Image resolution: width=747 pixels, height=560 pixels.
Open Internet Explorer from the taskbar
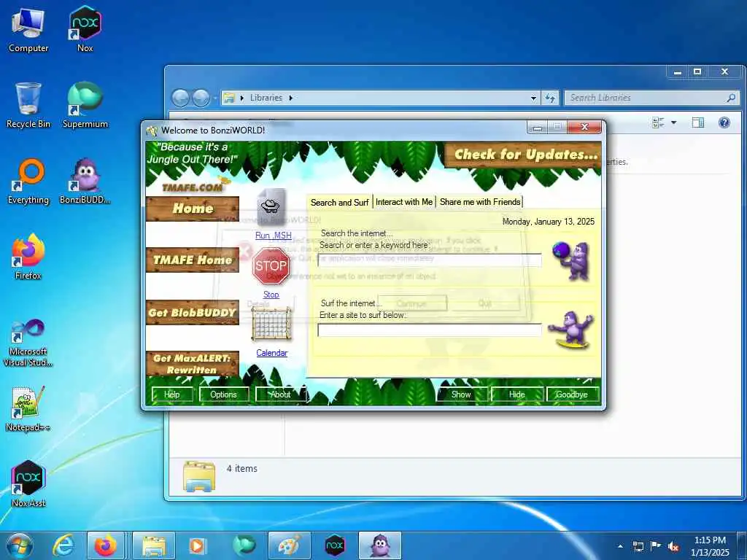point(63,545)
